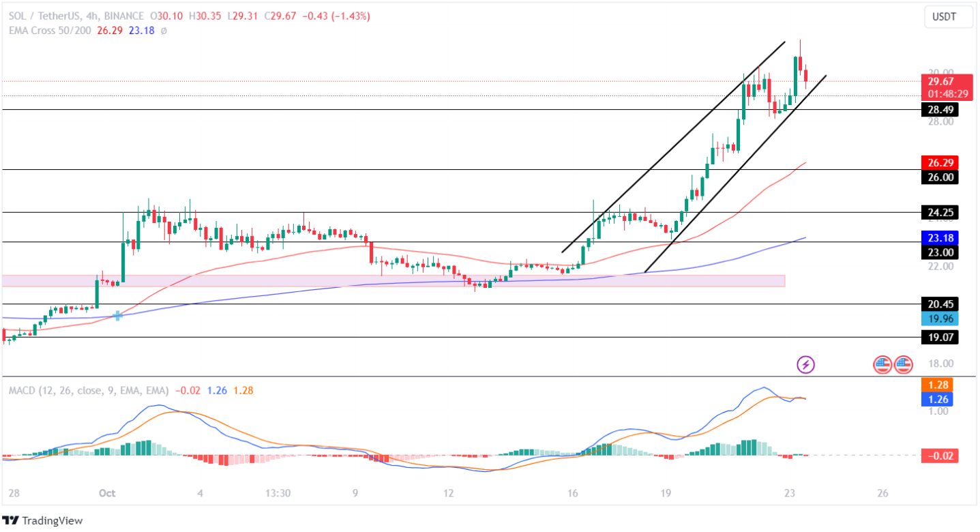Click the 26 date axis label
The width and height of the screenshot is (980, 532).
pyautogui.click(x=882, y=493)
